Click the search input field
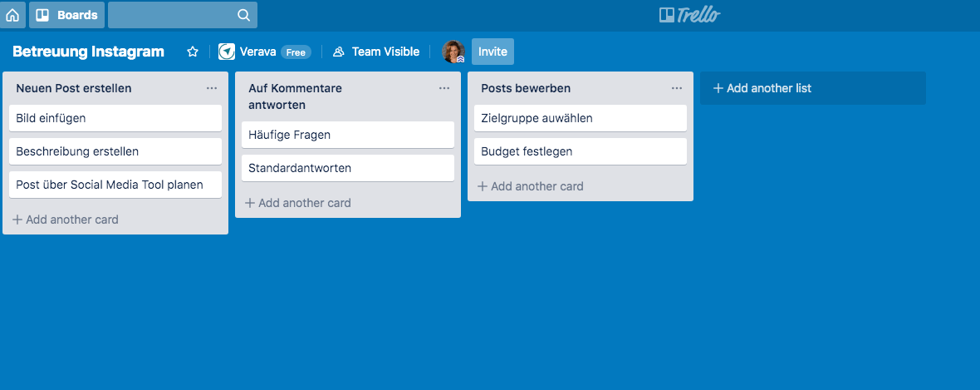980x390 pixels. coord(183,15)
